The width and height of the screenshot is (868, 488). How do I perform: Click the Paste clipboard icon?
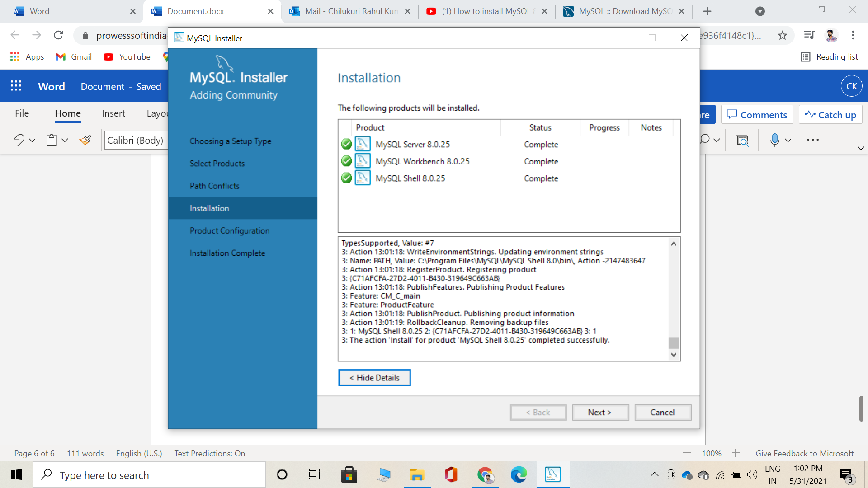(52, 140)
